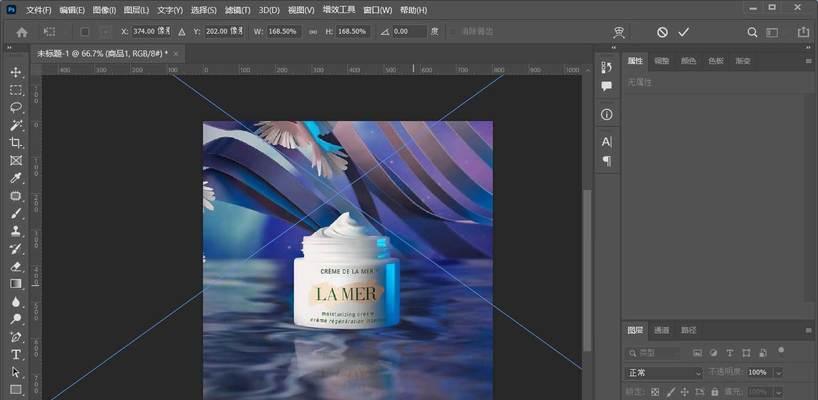Open the History panel icon
Screen dimensions: 818x400
pos(607,67)
